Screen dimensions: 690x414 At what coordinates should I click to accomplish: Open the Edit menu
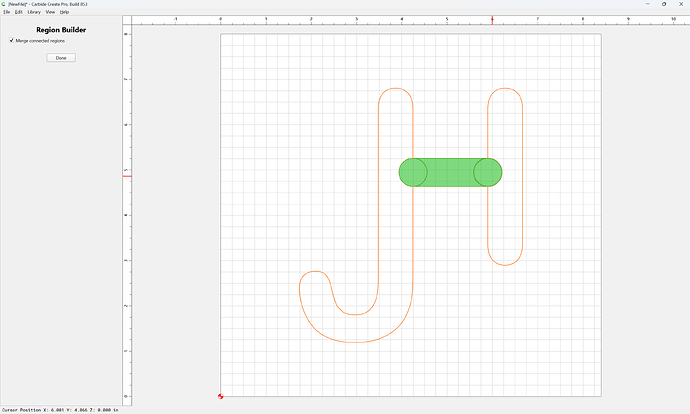coord(18,12)
